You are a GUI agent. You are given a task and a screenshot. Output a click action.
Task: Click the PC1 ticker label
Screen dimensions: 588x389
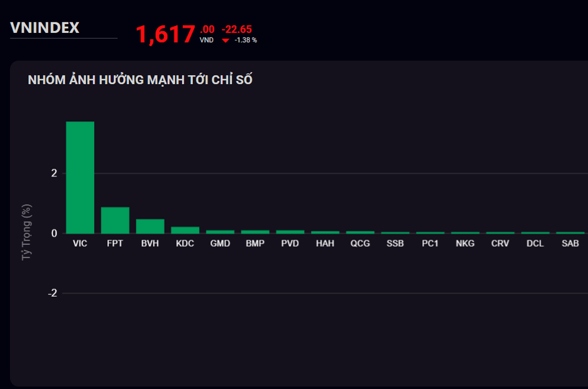pos(430,244)
